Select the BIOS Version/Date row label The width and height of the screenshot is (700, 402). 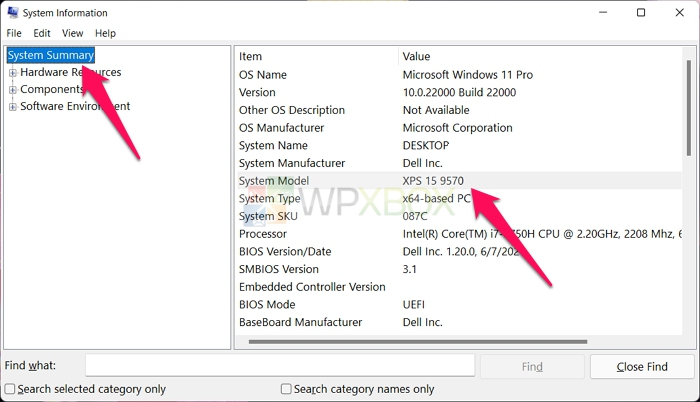[285, 251]
